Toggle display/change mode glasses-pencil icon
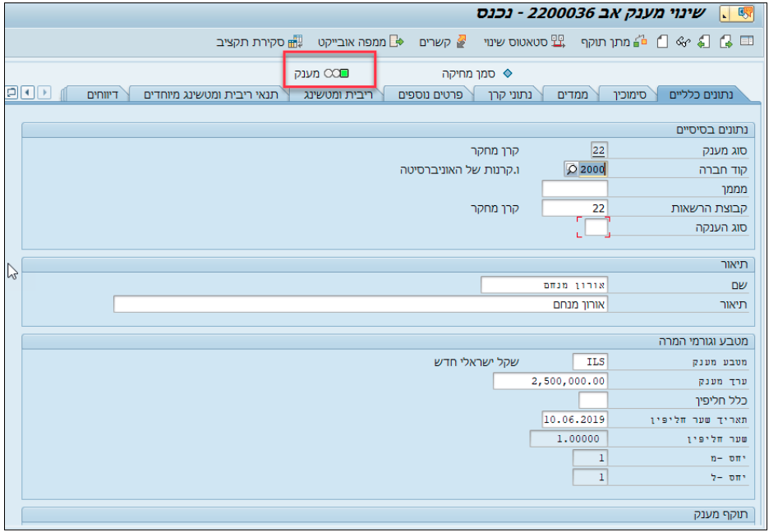Viewport: 769px width, 532px height. [684, 42]
